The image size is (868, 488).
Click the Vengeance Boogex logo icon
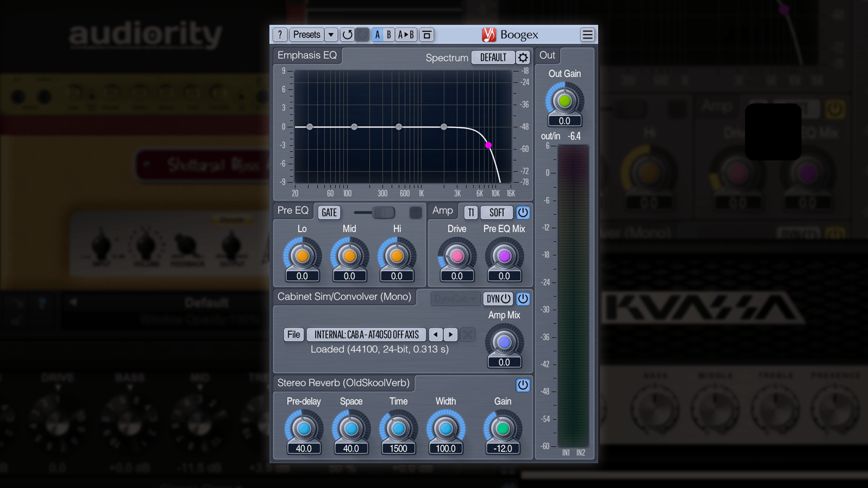[490, 35]
